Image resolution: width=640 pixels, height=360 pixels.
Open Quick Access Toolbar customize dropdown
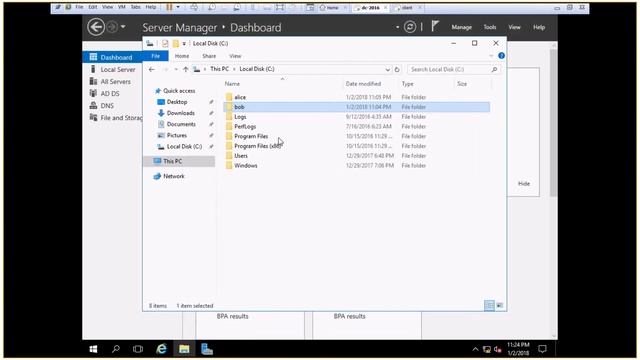pyautogui.click(x=184, y=43)
